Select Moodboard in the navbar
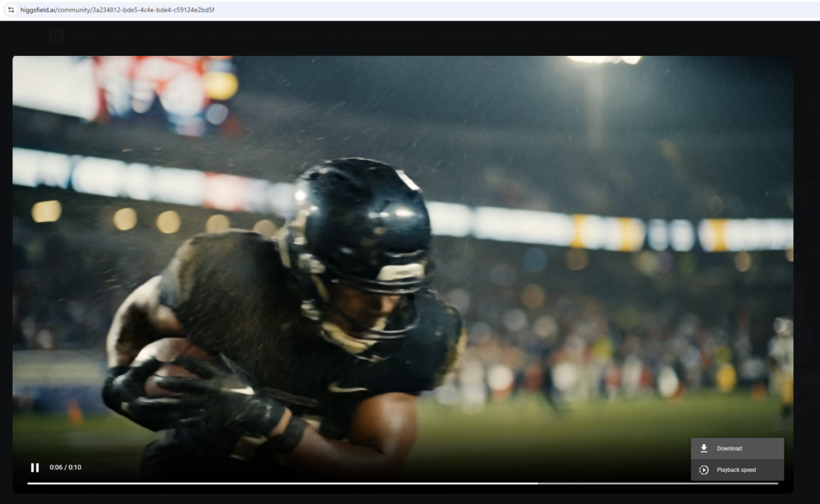 click(x=292, y=36)
